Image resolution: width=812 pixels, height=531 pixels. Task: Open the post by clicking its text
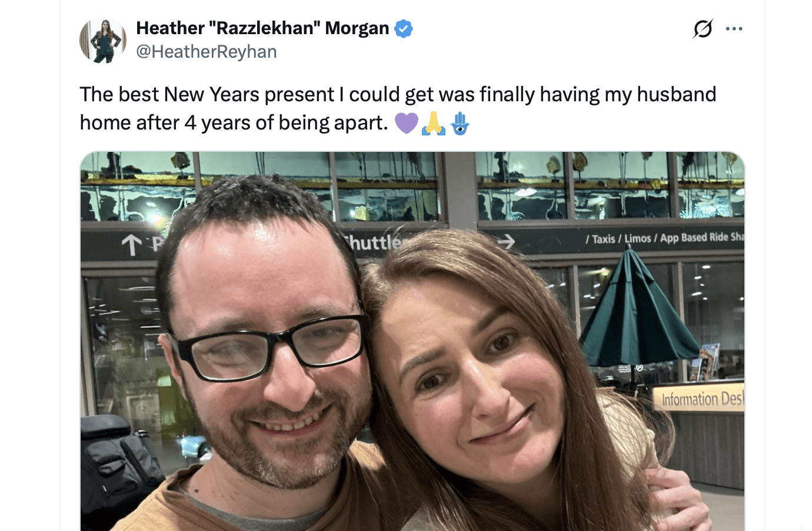pyautogui.click(x=398, y=108)
